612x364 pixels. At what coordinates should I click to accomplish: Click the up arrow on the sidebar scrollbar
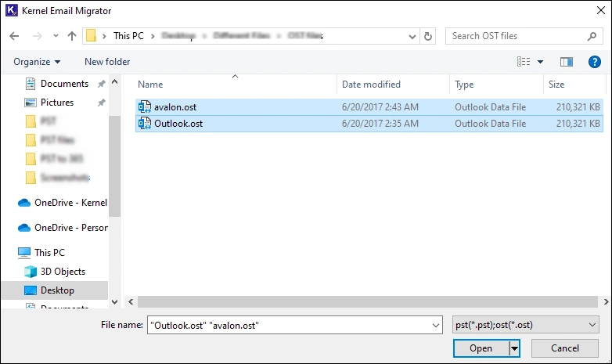pyautogui.click(x=114, y=82)
